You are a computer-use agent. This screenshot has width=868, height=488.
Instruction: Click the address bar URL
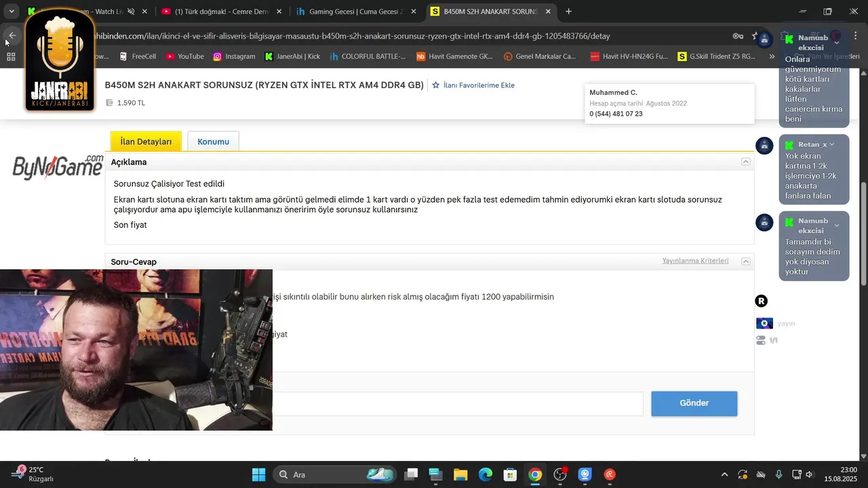[x=353, y=36]
